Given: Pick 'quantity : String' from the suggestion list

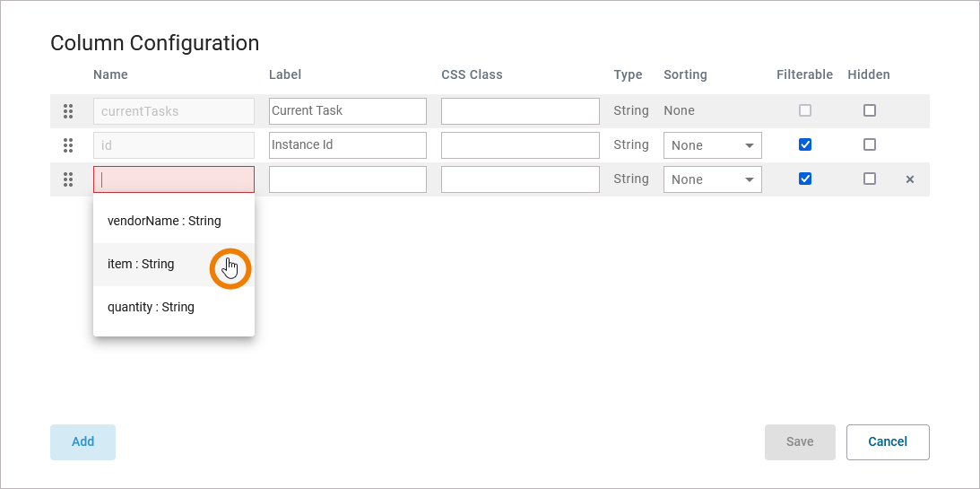Looking at the screenshot, I should [151, 307].
